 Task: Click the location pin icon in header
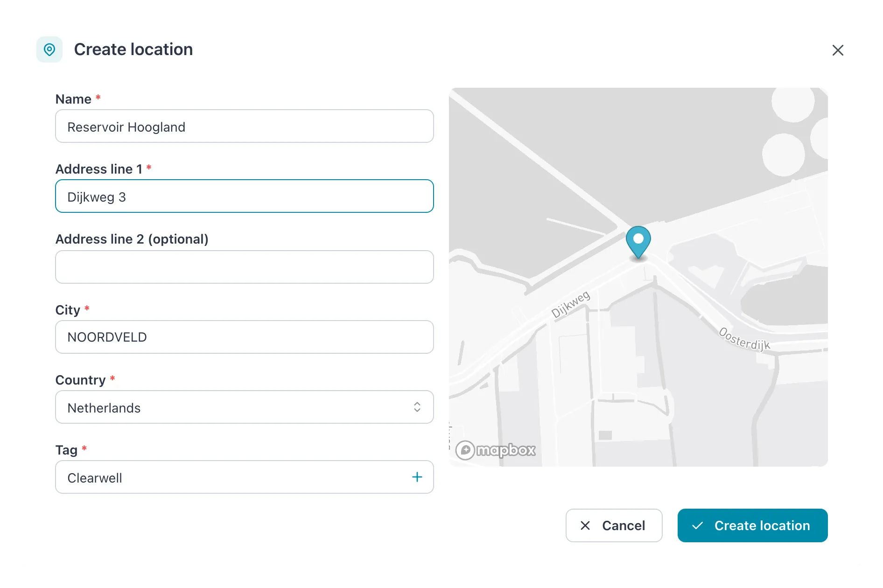(49, 49)
